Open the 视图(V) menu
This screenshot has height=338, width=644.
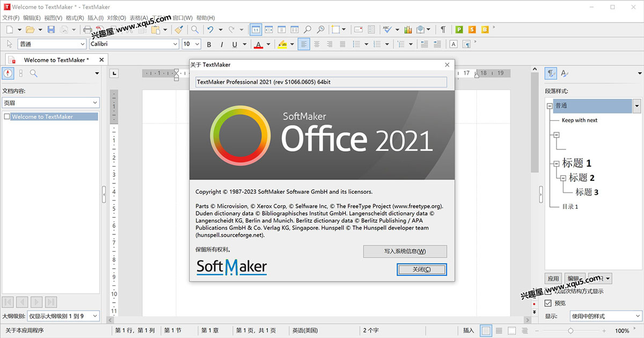point(53,18)
